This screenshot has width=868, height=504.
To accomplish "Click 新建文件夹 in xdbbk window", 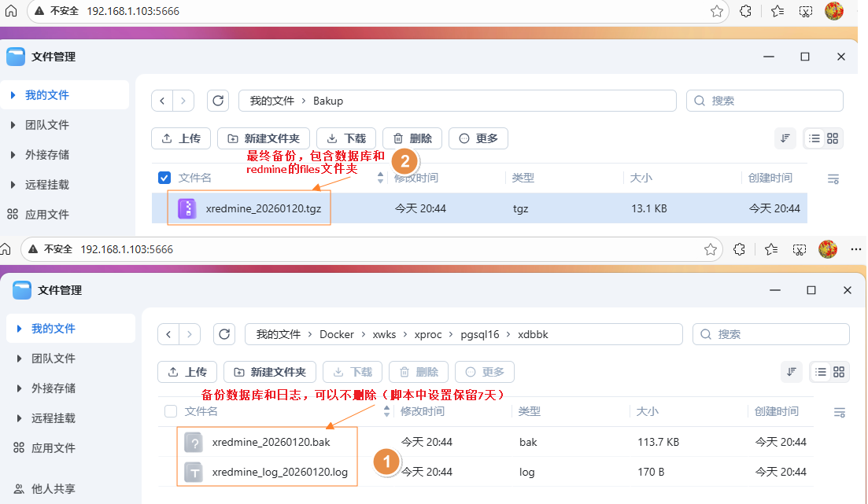I will tap(270, 372).
